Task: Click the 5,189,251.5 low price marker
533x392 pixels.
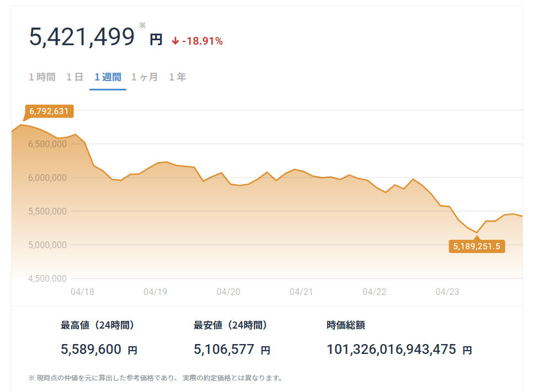Action: (x=477, y=246)
